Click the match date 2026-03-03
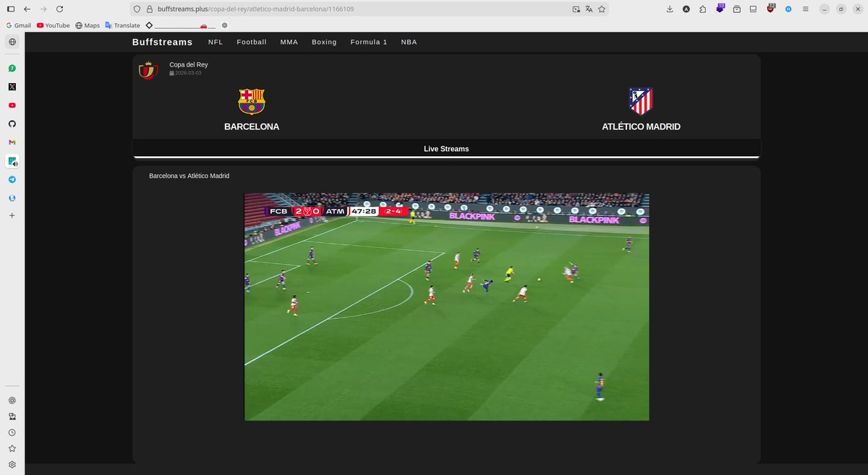 pos(185,73)
